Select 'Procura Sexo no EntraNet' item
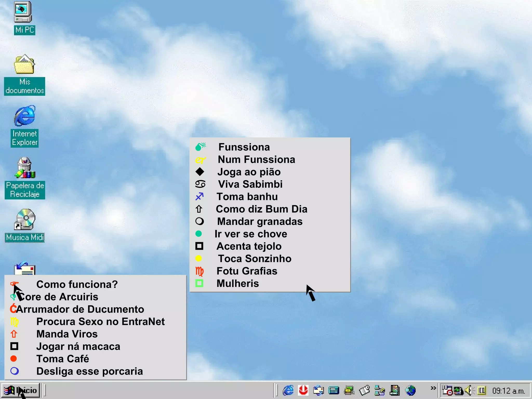Screen dimensions: 532x399 click(100, 322)
